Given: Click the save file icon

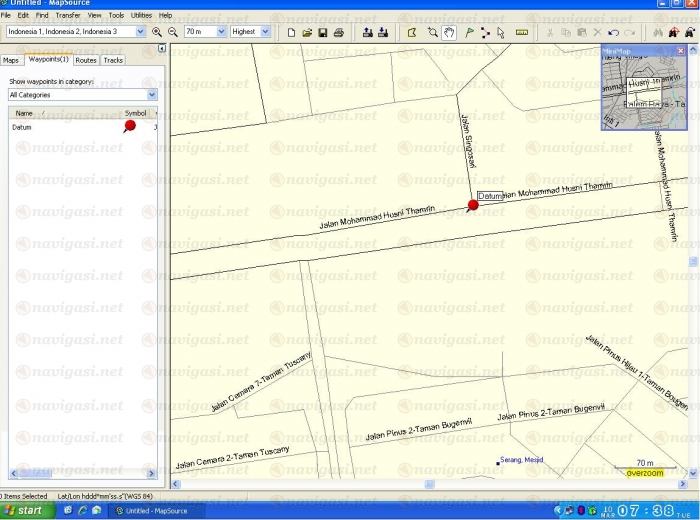Looking at the screenshot, I should point(323,32).
